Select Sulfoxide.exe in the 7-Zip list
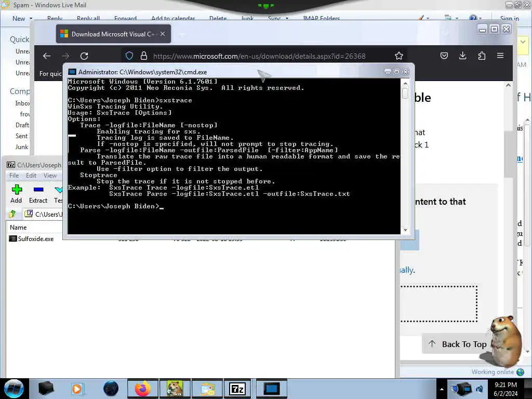 [x=36, y=239]
